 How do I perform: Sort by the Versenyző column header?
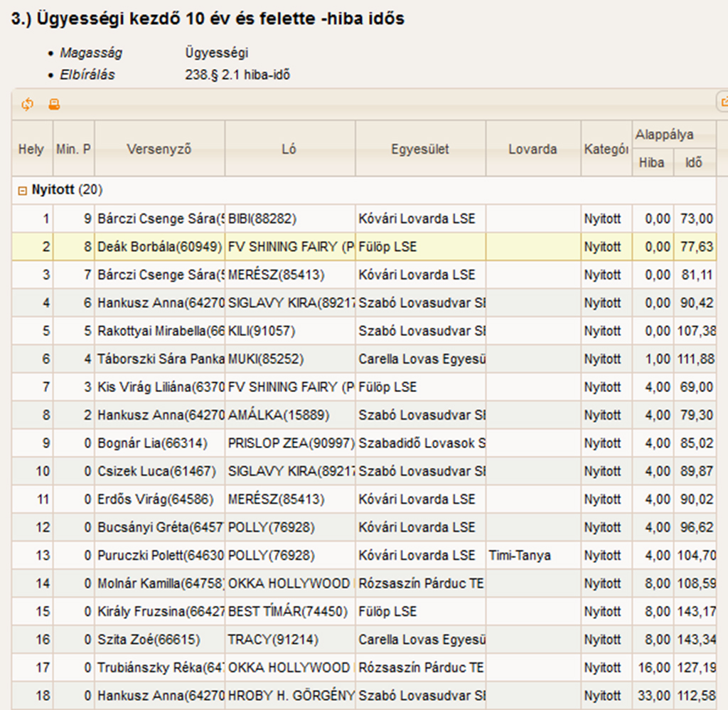coord(159,149)
